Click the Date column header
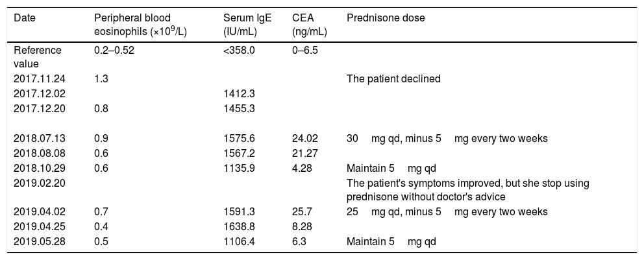644x260 pixels. 23,18
